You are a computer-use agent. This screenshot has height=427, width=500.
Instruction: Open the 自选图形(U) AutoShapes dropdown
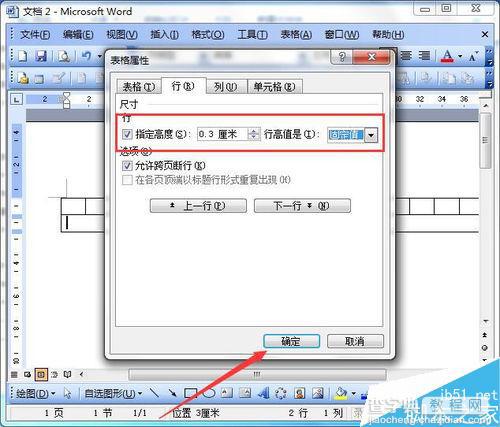click(x=113, y=394)
